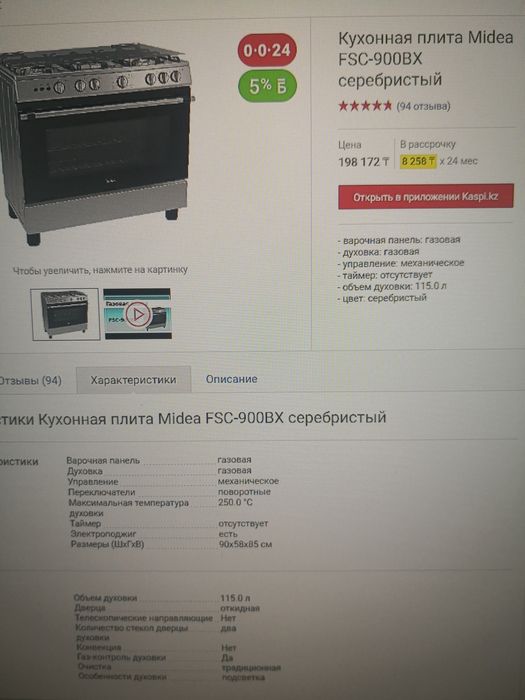Open the Описание tab
Screen dimensions: 525x700
click(x=231, y=379)
